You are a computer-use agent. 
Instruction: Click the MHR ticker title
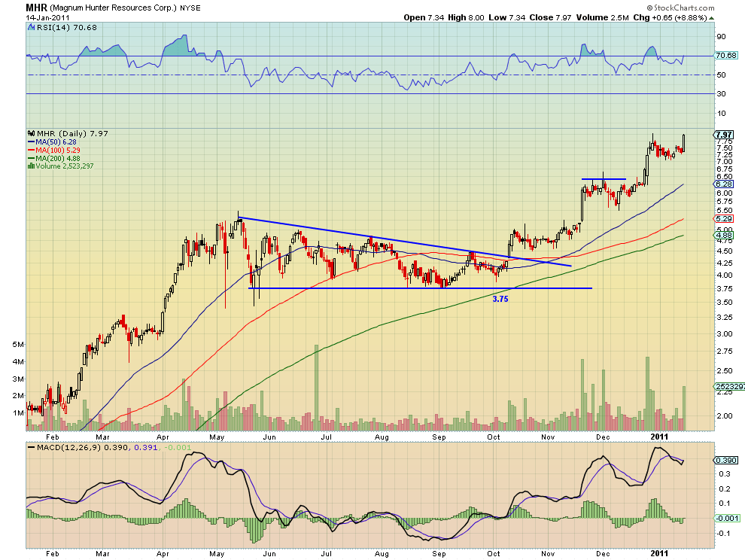click(37, 8)
